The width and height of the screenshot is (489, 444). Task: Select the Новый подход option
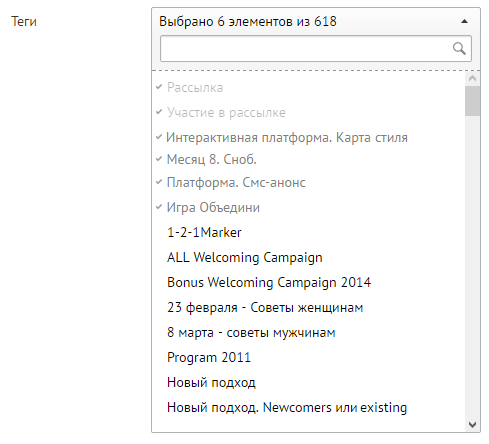tap(211, 382)
